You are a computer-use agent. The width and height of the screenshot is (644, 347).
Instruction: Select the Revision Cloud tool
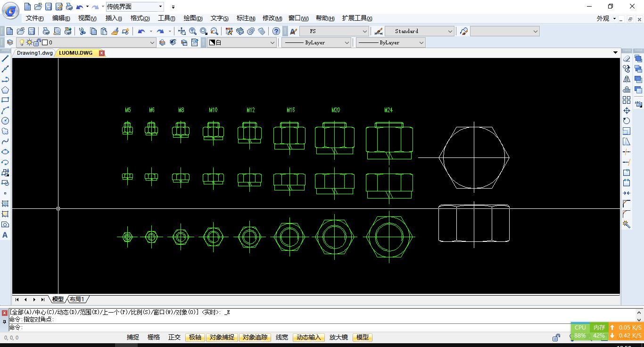coord(5,131)
